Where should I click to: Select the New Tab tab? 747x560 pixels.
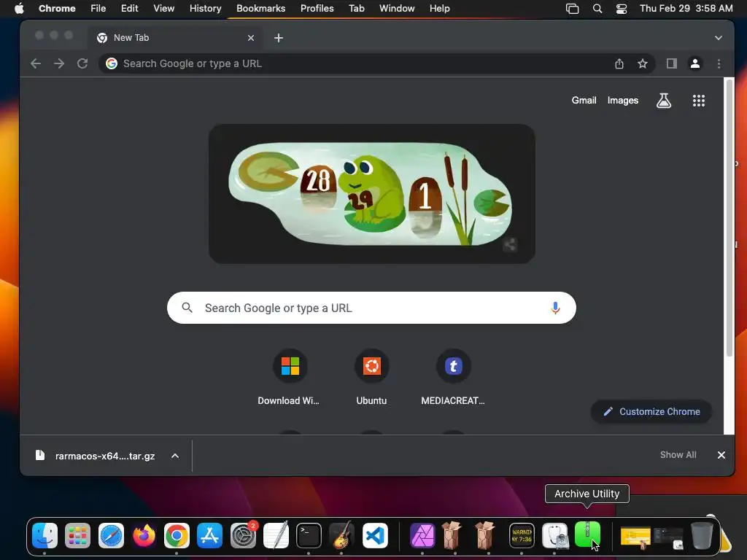[x=174, y=38]
